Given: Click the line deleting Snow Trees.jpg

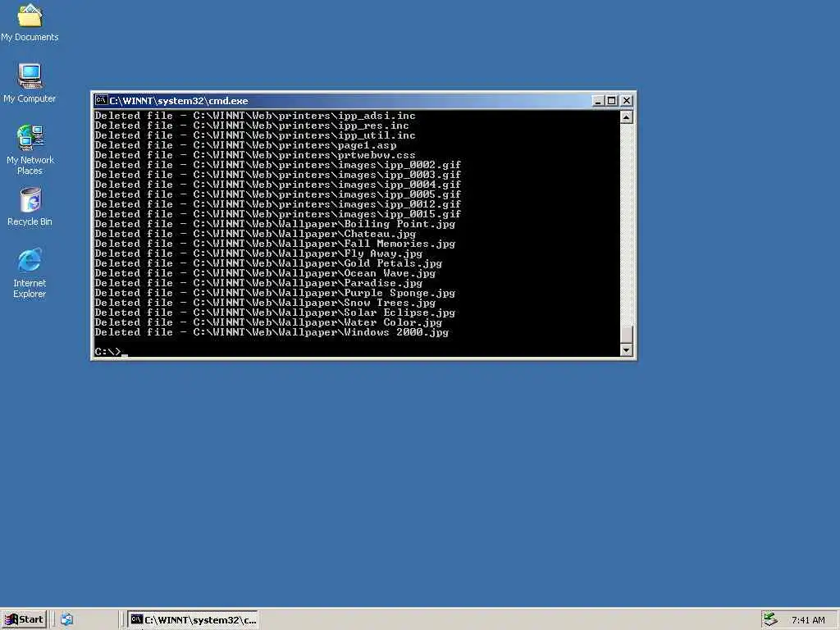Looking at the screenshot, I should tap(265, 303).
